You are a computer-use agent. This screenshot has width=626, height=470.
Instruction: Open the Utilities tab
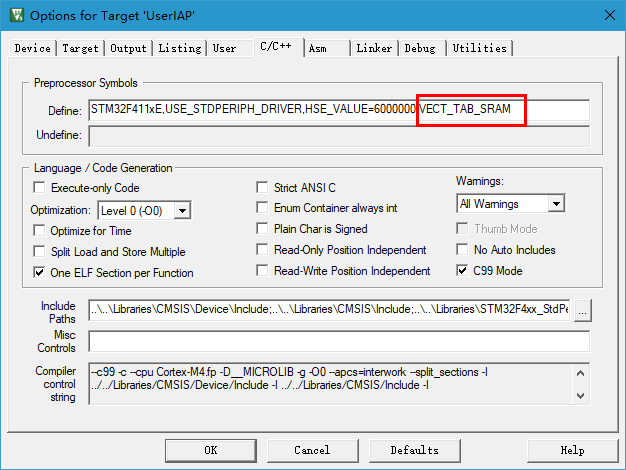tap(479, 48)
